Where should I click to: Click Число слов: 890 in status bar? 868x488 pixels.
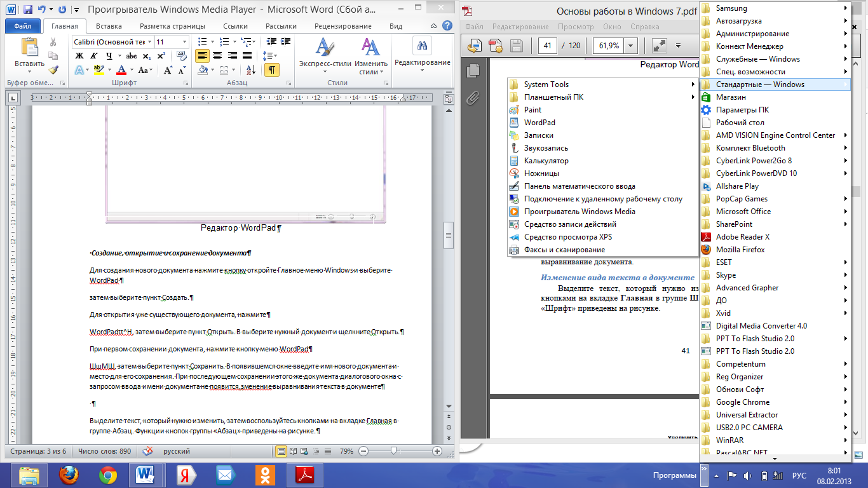point(104,451)
